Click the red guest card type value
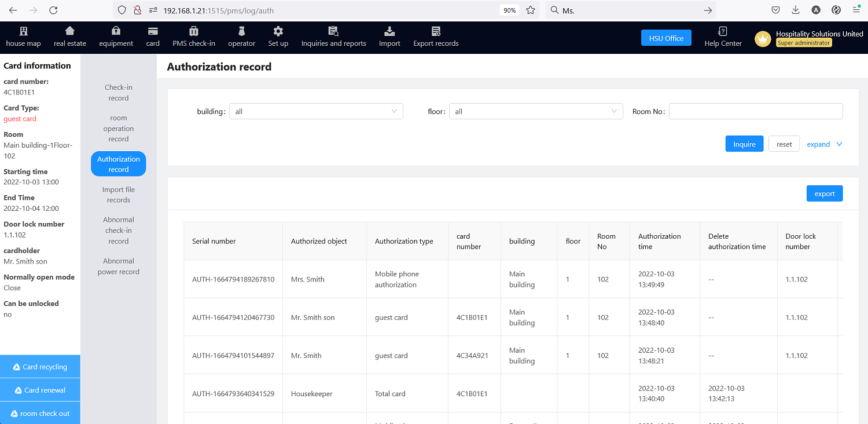The image size is (868, 424). 20,119
